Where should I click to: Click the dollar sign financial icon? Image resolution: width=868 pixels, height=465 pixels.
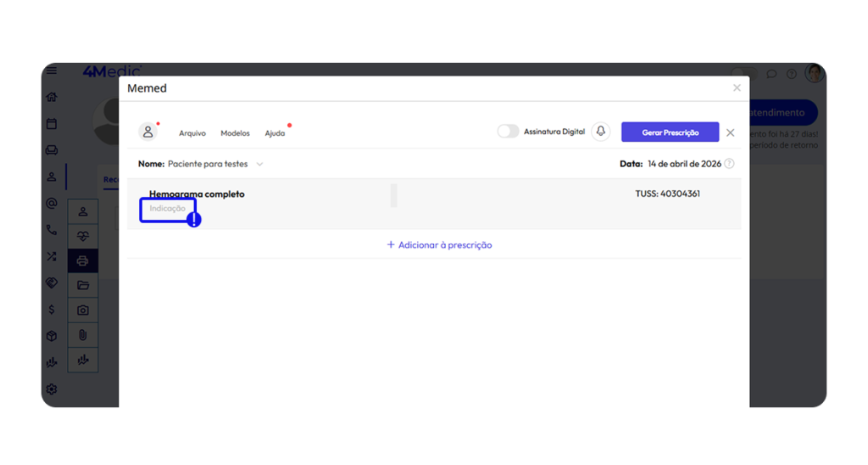tap(52, 310)
